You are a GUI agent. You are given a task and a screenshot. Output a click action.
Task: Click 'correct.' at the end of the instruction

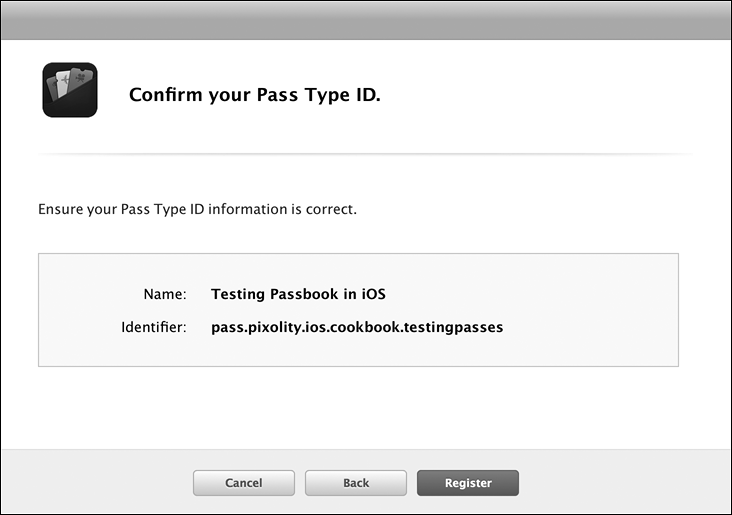[x=333, y=210]
